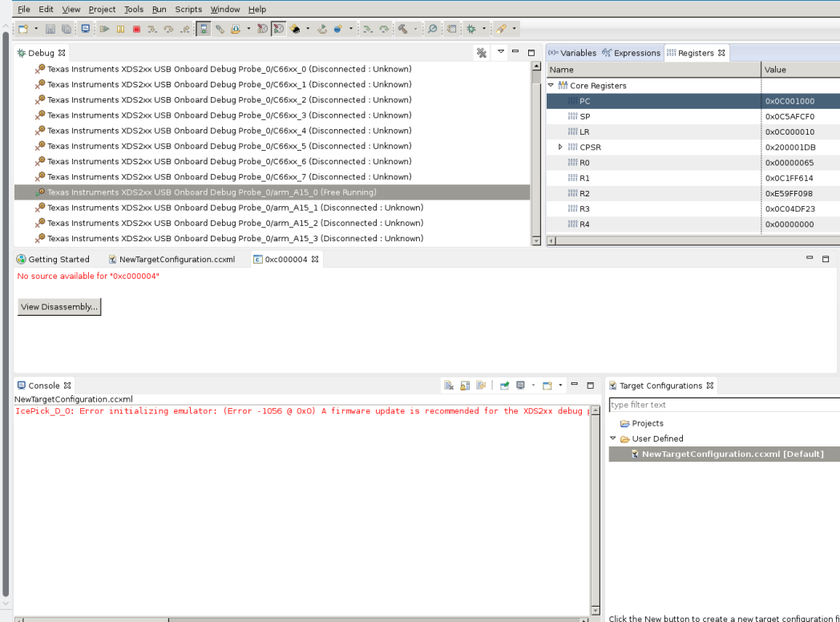
Task: Click the Assembly Step Into green icon
Action: [367, 29]
